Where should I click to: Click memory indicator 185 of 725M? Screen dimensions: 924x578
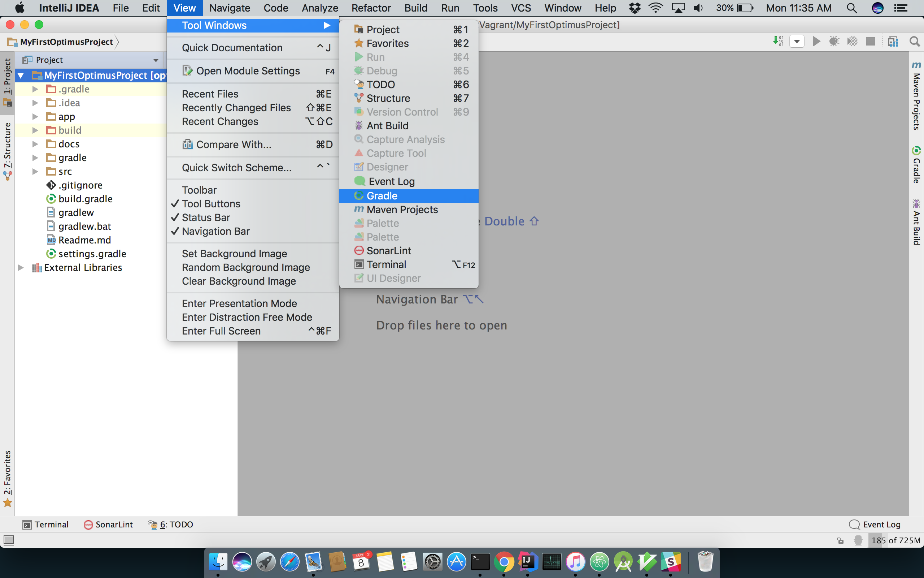point(895,540)
